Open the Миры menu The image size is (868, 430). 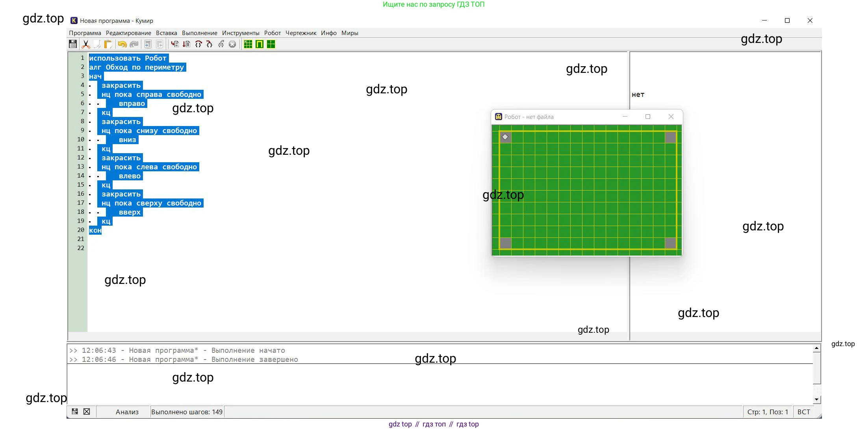(x=350, y=33)
